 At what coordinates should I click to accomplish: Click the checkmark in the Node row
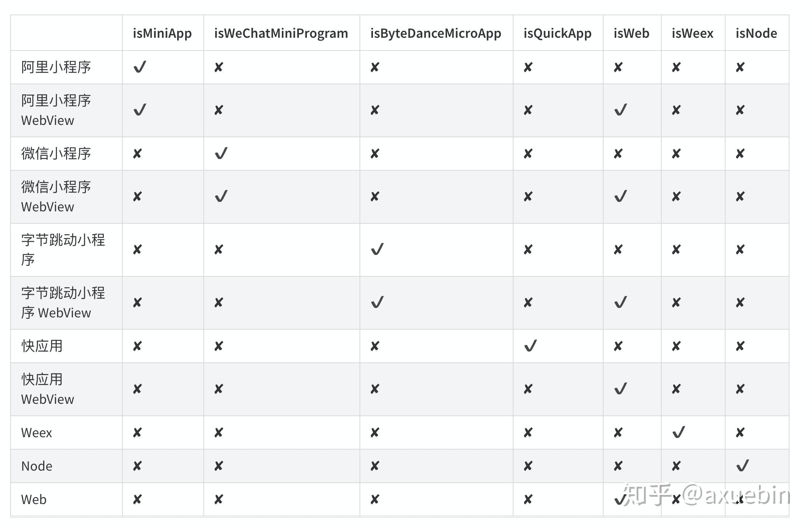[x=742, y=466]
